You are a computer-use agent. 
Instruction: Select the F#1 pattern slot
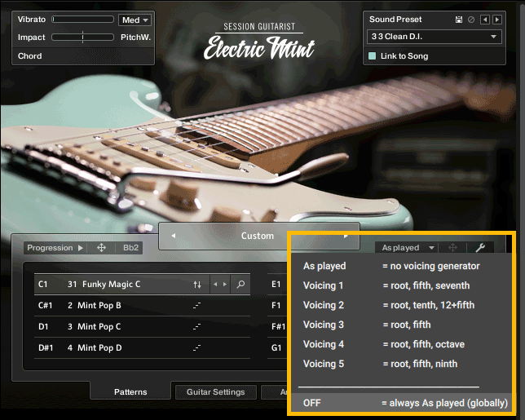(277, 326)
